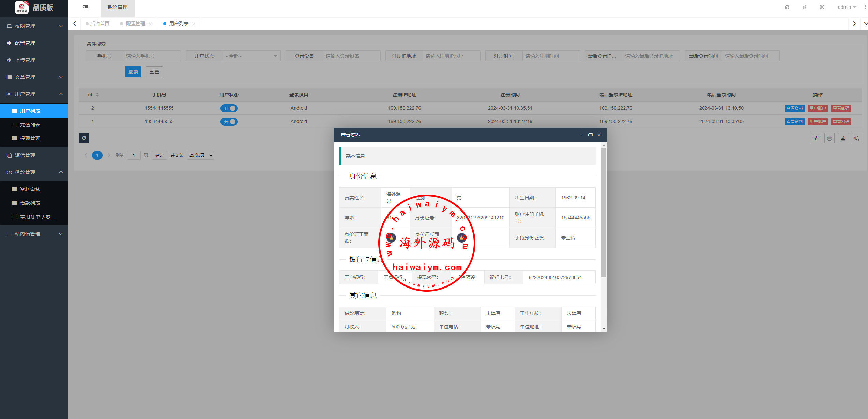868x419 pixels.
Task: Switch to the 配置管理 tab
Action: [135, 24]
